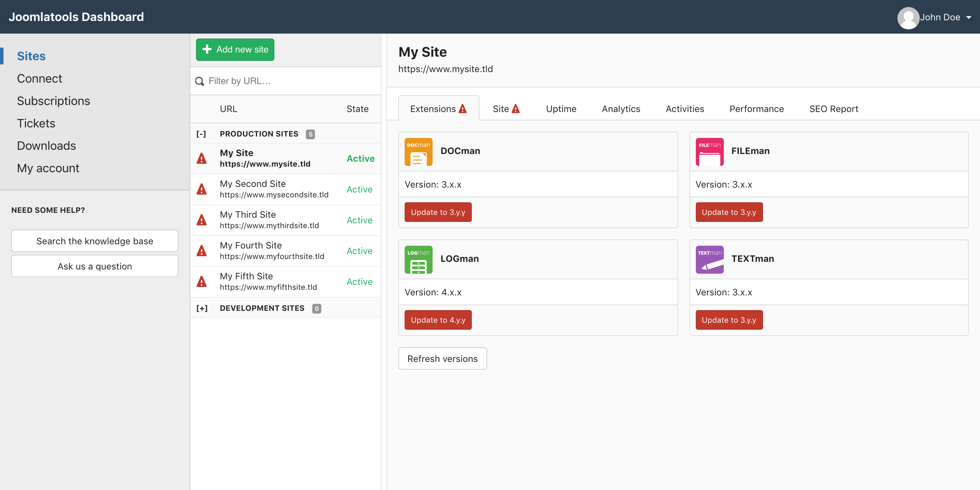The height and width of the screenshot is (490, 980).
Task: Click the search magnifier icon in the filter bar
Action: click(199, 81)
